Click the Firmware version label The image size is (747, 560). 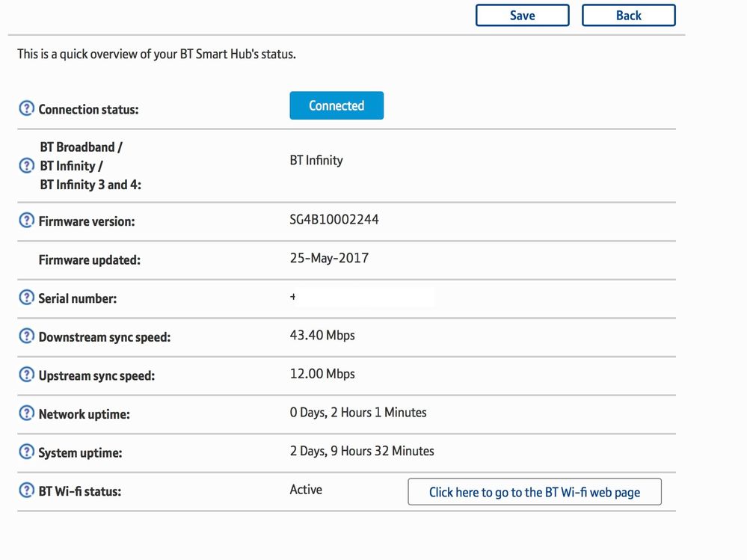coord(87,221)
